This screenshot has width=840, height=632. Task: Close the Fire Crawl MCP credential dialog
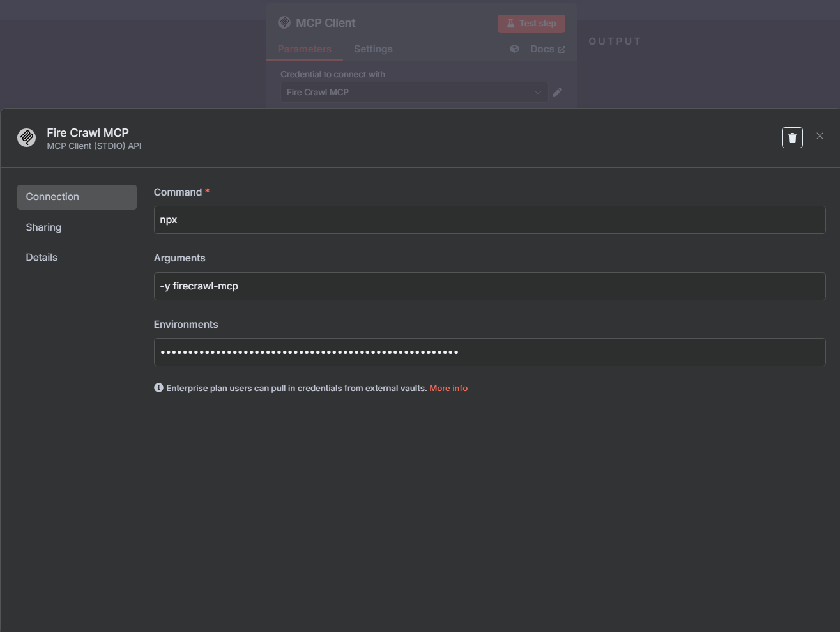coord(820,136)
